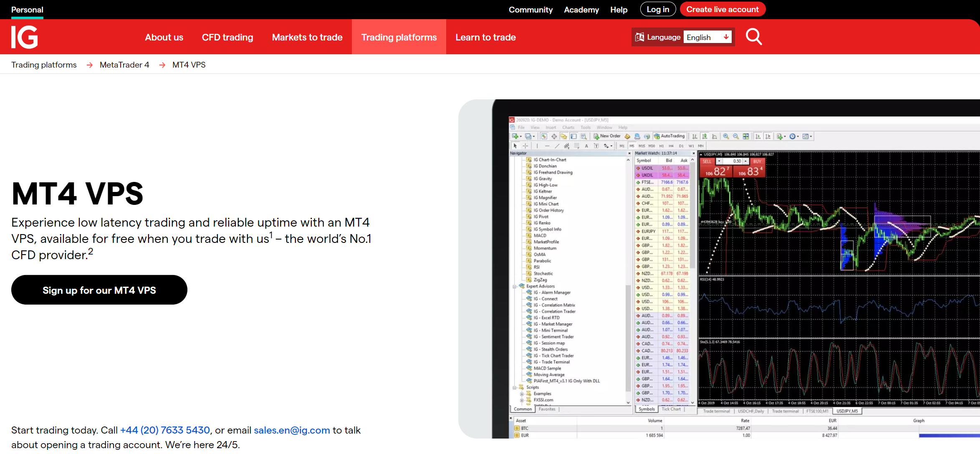This screenshot has height=454, width=980.
Task: Switch the chart to the H4 timeframe
Action: (x=671, y=146)
